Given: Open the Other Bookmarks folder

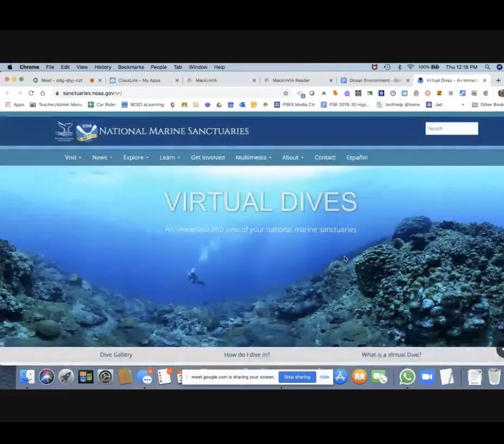Looking at the screenshot, I should click(487, 105).
